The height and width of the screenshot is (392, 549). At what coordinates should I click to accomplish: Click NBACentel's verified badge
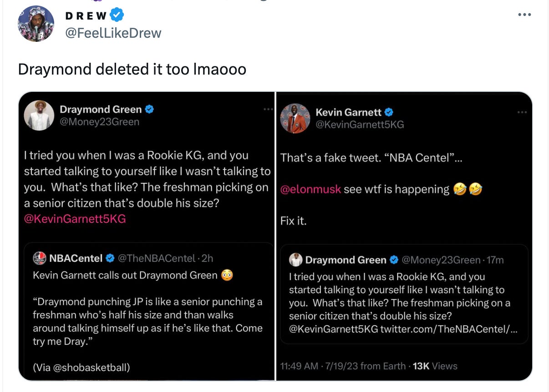[x=110, y=258]
